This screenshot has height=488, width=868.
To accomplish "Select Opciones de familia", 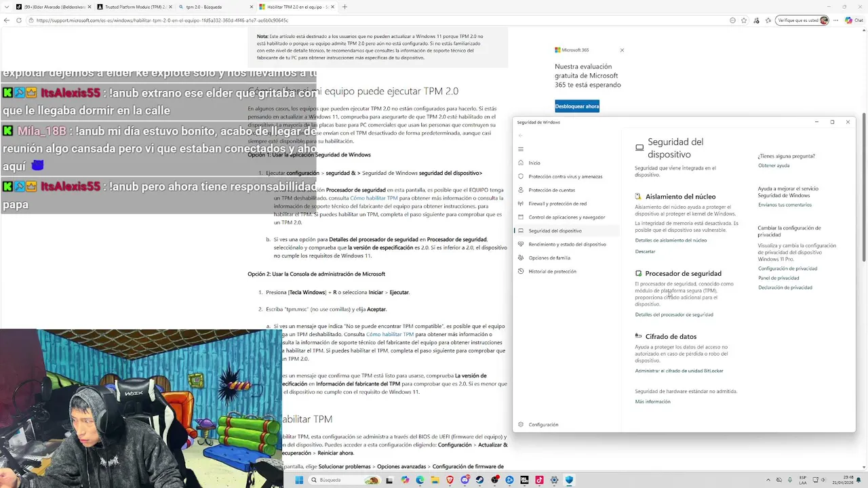I will coord(549,258).
